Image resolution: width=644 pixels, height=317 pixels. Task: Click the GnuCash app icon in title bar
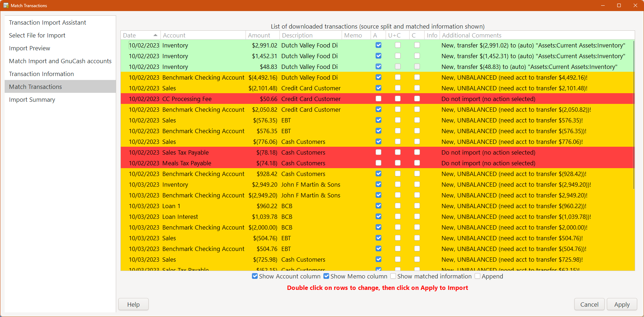6,5
